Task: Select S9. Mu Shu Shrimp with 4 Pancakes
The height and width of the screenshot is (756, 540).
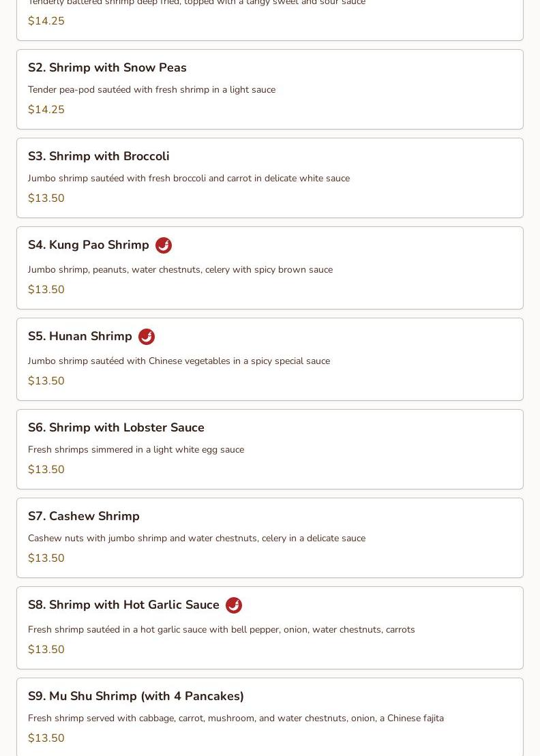Action: click(x=136, y=696)
